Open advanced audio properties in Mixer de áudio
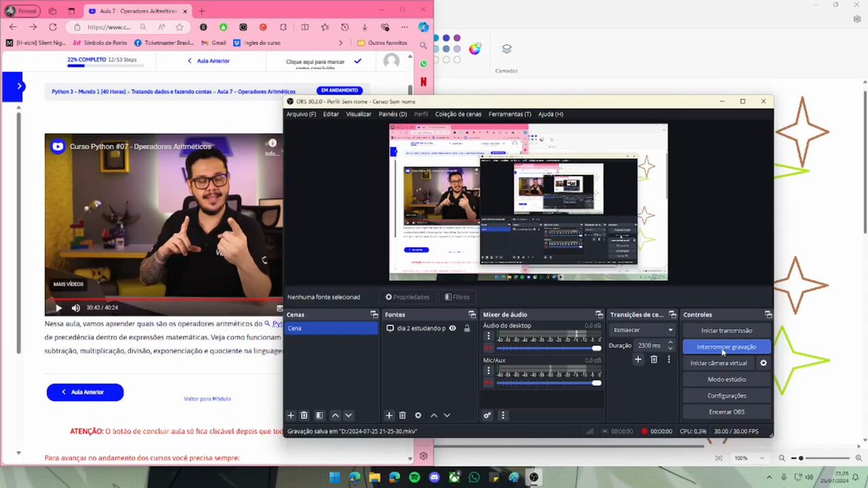868x488 pixels. pyautogui.click(x=488, y=416)
